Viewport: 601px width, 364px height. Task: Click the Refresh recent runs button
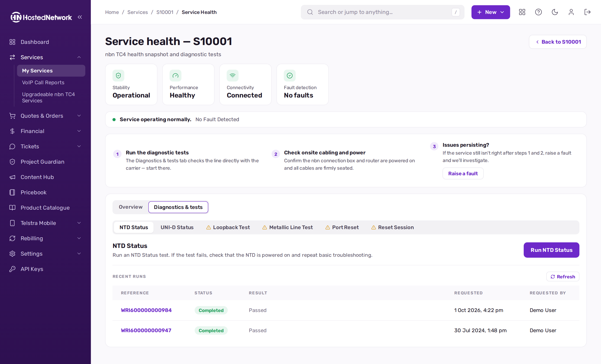[563, 277]
